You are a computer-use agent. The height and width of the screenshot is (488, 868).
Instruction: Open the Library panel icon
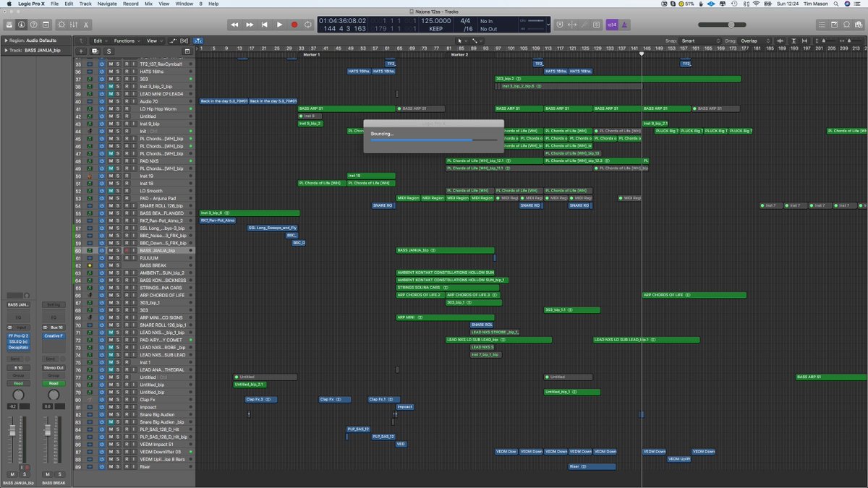9,25
